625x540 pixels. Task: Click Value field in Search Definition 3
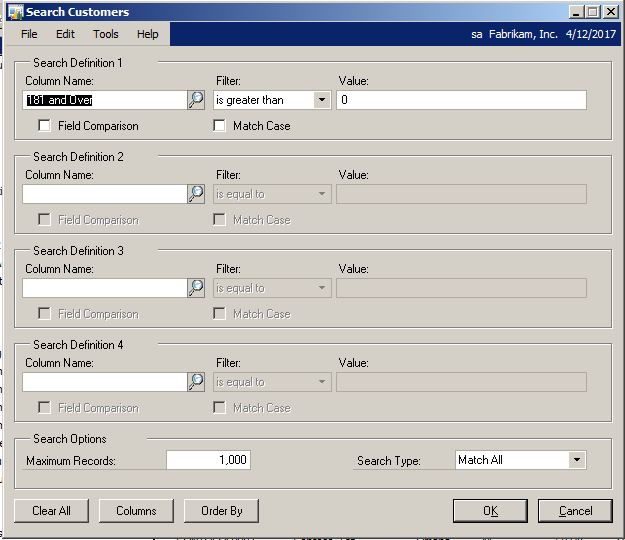click(461, 288)
